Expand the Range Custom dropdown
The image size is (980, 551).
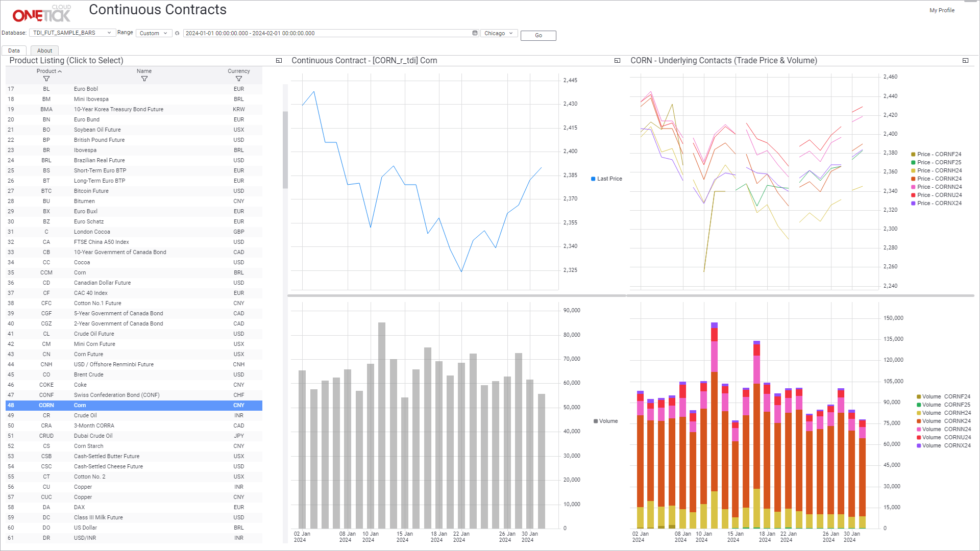click(x=153, y=34)
